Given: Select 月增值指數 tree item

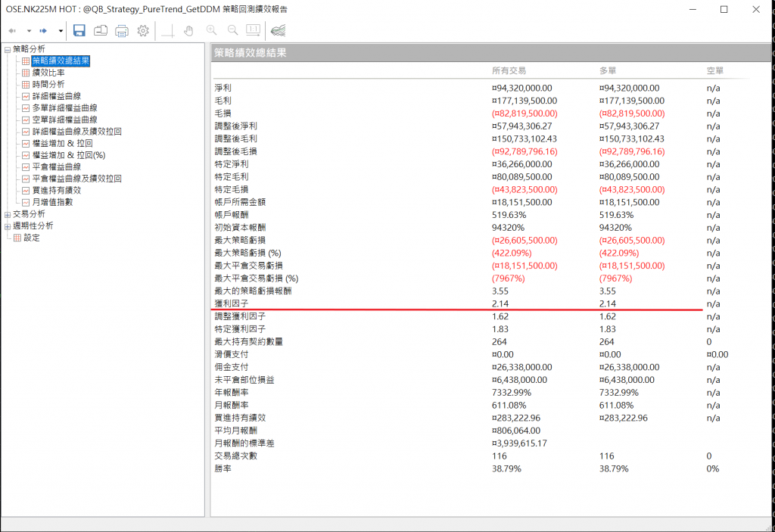Looking at the screenshot, I should point(52,202).
